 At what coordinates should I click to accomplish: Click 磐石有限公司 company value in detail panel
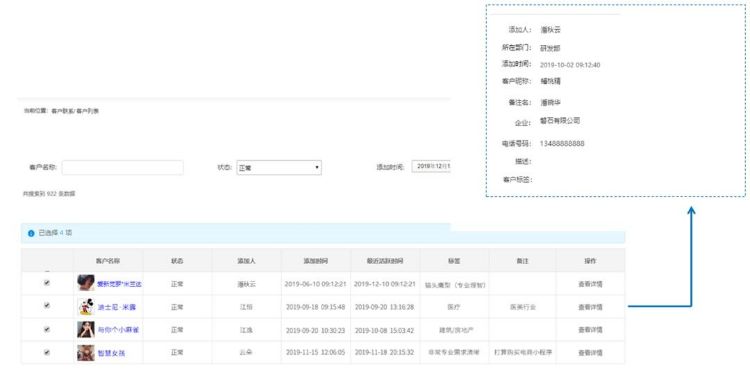click(x=560, y=121)
